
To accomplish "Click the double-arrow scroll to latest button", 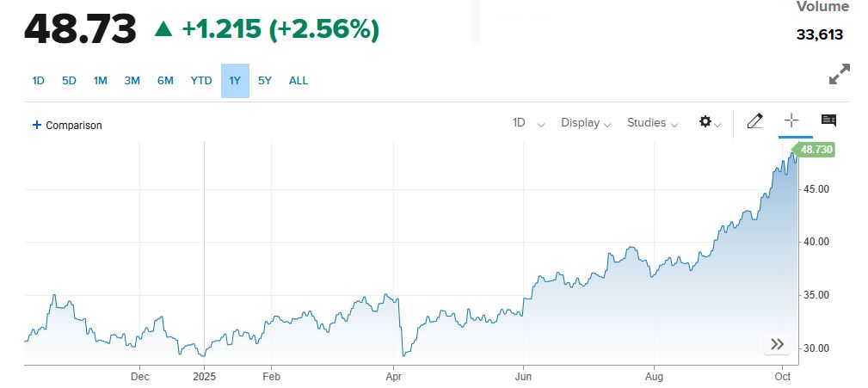I will [777, 344].
